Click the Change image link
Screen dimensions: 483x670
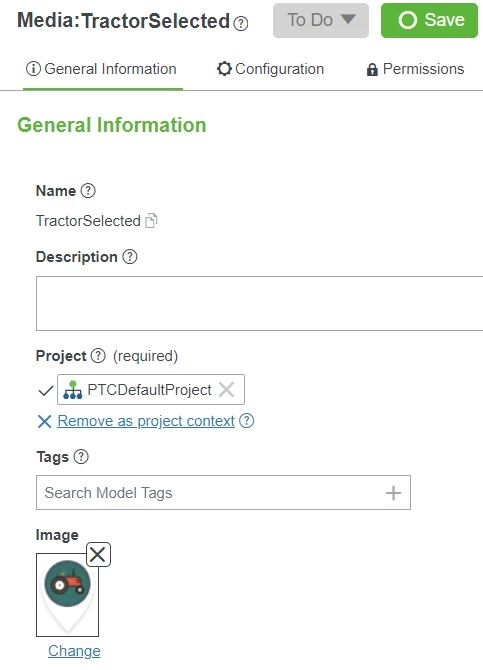(x=74, y=651)
